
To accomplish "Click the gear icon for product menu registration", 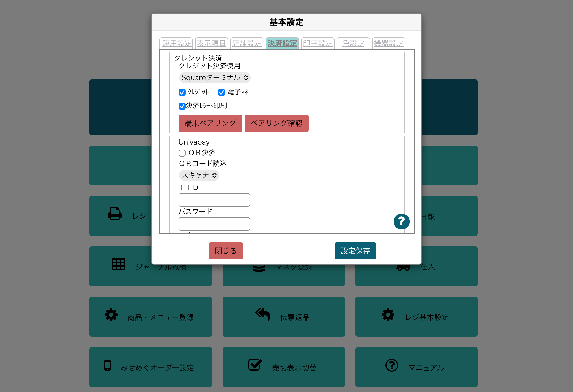I will point(111,315).
